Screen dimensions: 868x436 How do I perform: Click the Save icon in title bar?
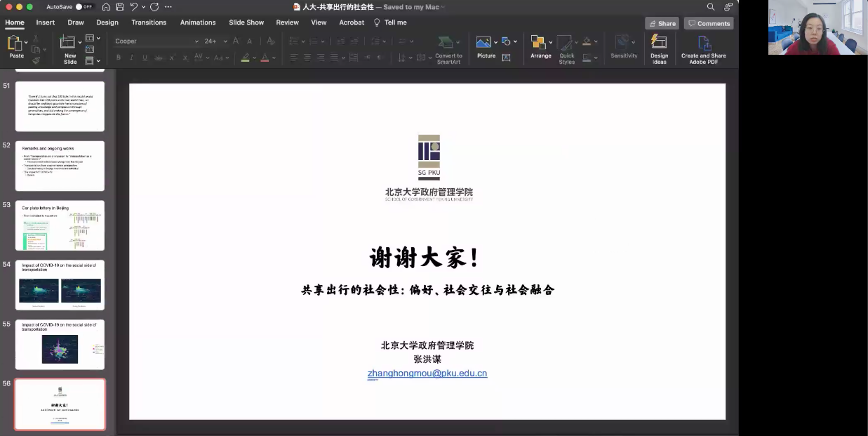[x=120, y=7]
